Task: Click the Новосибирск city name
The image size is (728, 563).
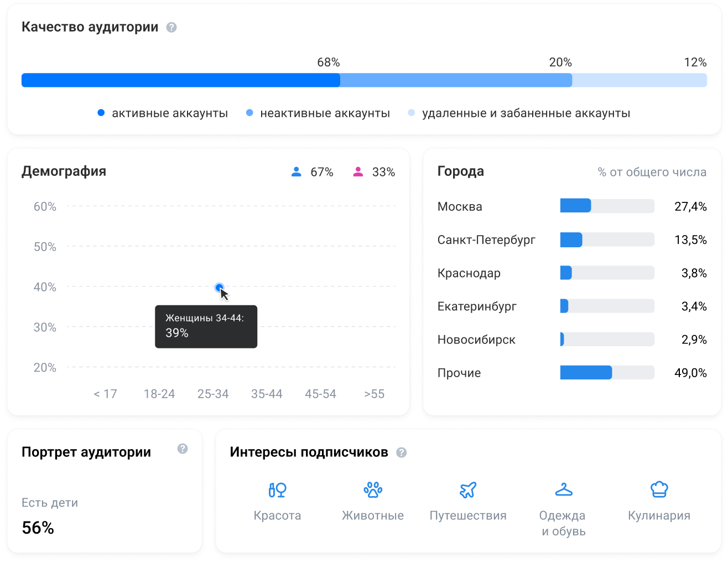Action: tap(476, 339)
